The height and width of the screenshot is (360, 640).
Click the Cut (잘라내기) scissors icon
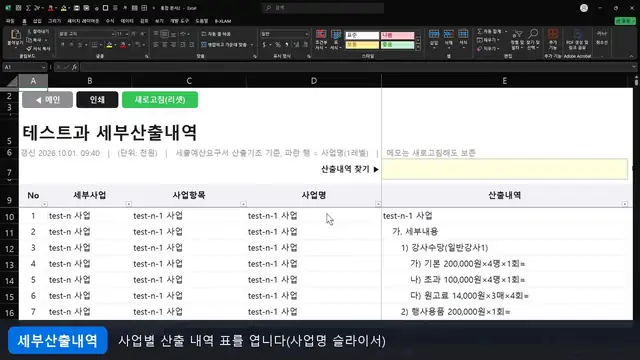coord(29,32)
